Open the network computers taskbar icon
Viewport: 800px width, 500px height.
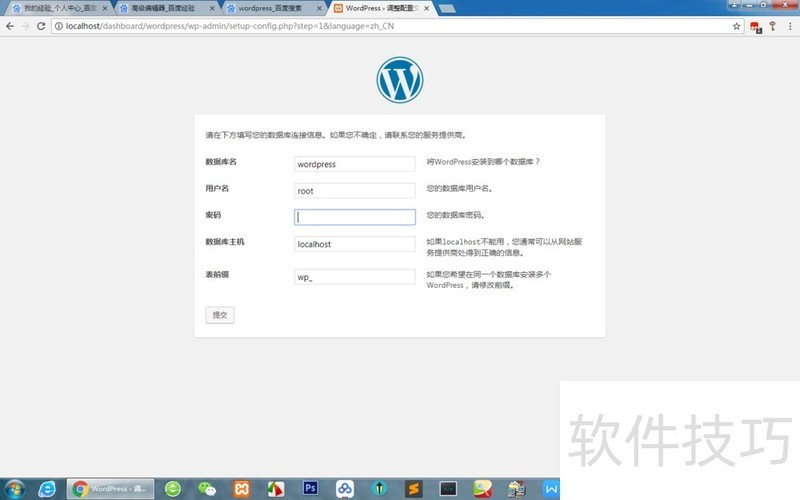click(x=516, y=489)
